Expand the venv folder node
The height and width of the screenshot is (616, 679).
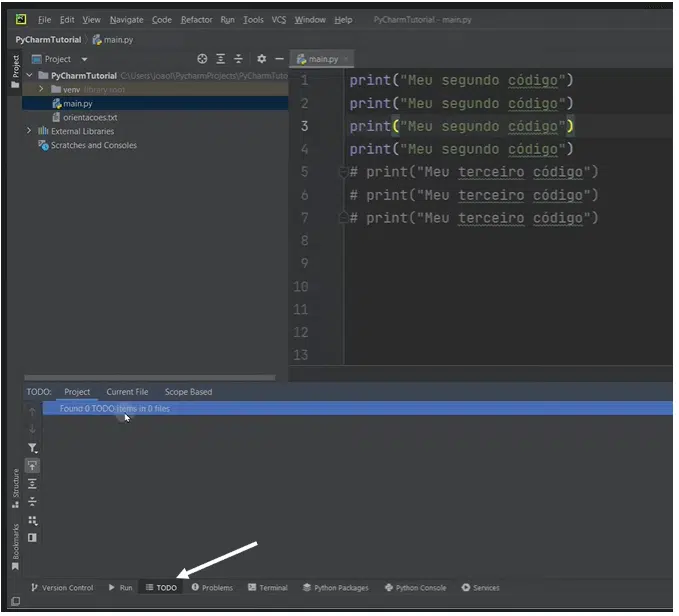(41, 89)
